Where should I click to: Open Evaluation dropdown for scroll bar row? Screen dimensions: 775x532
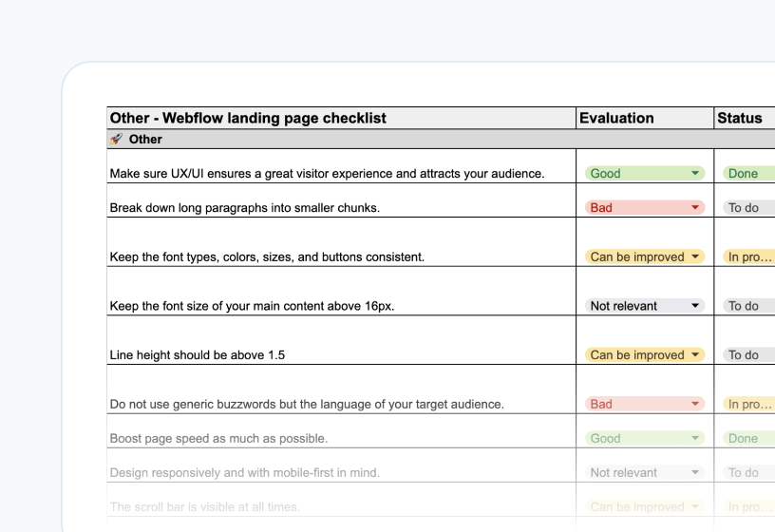(645, 506)
